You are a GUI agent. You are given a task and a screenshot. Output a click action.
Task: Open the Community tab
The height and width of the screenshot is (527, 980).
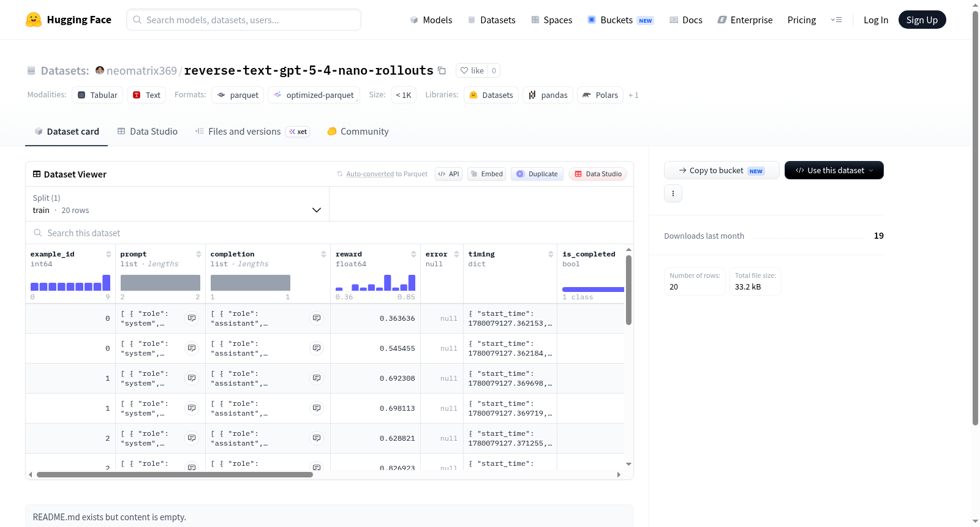pyautogui.click(x=358, y=132)
